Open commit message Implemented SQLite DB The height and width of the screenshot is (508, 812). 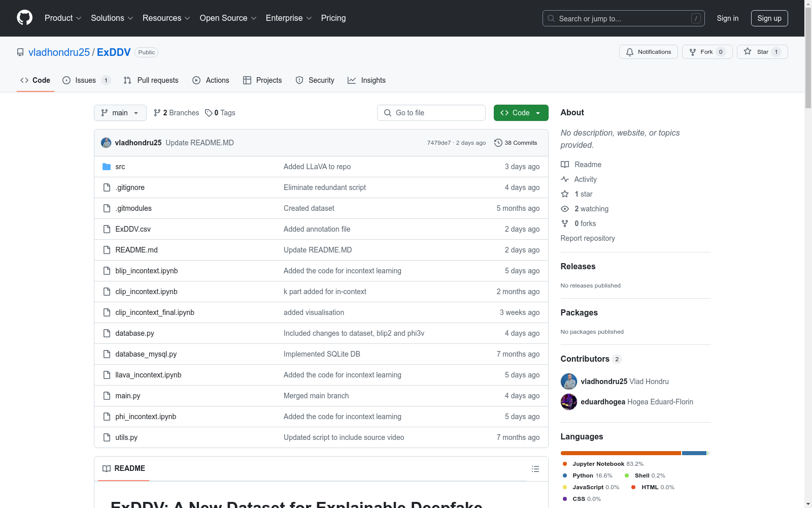(322, 354)
